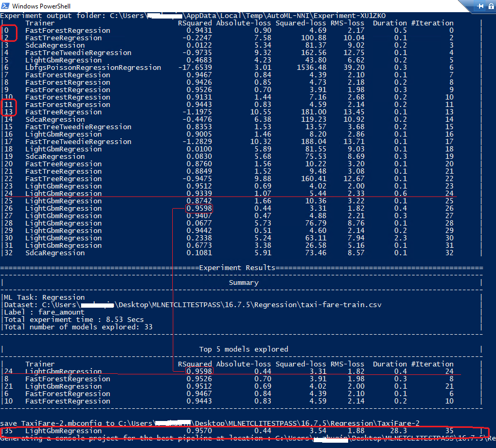Click the RSquared value 0.4683
Image resolution: width=496 pixels, height=448 pixels.
[x=199, y=60]
